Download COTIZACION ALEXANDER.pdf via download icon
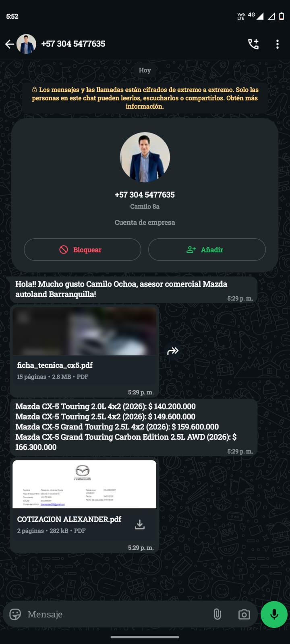Screen dimensions: 290x644 click(140, 524)
